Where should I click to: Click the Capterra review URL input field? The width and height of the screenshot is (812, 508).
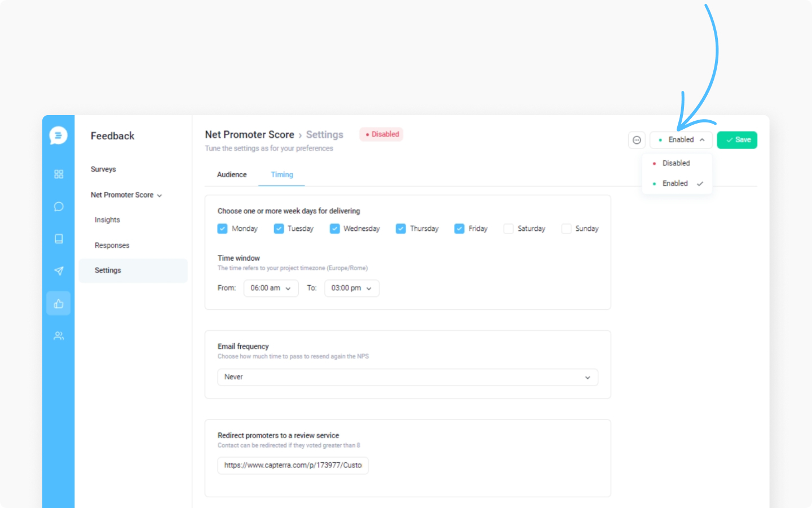click(x=293, y=465)
